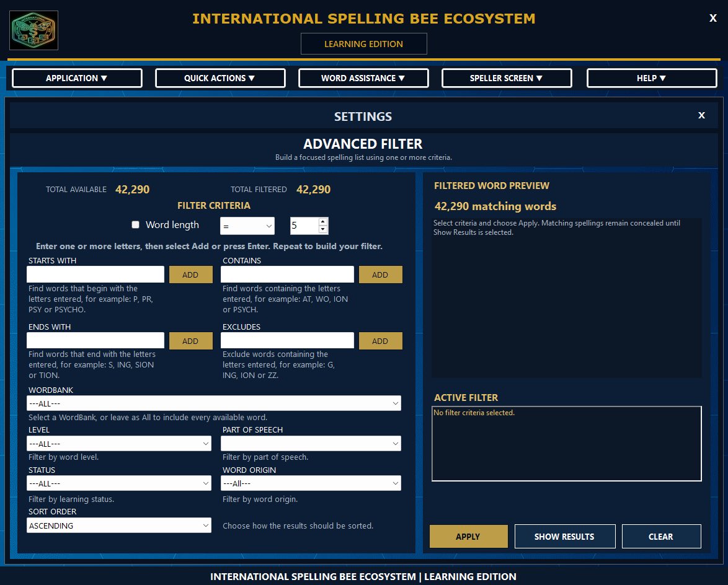Focus the EXCLUDES input field

[x=287, y=340]
